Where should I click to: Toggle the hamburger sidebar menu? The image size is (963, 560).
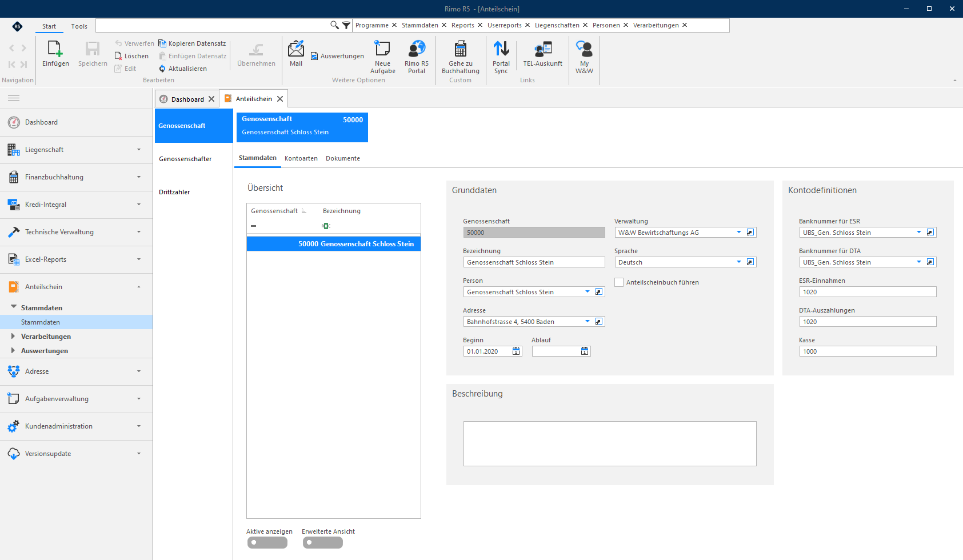tap(14, 98)
